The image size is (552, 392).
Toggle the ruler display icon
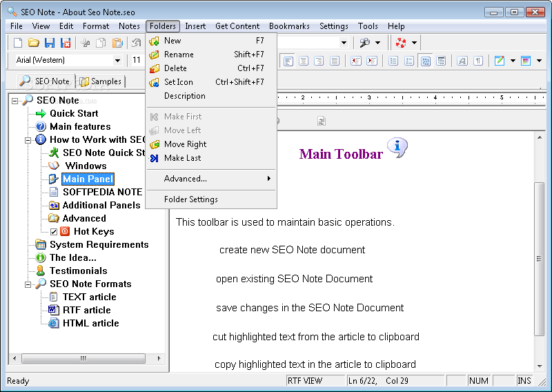441,61
